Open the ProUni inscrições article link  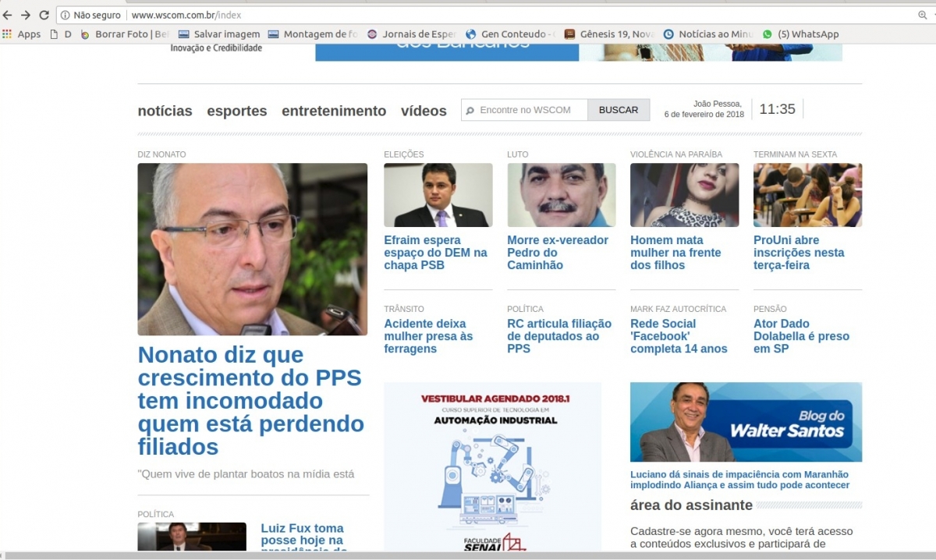coord(799,253)
